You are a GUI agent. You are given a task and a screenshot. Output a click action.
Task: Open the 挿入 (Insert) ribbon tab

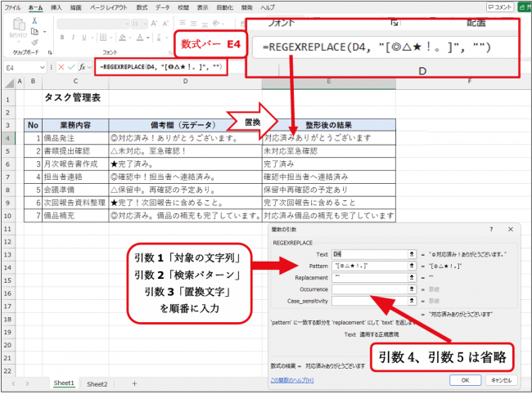pos(56,6)
